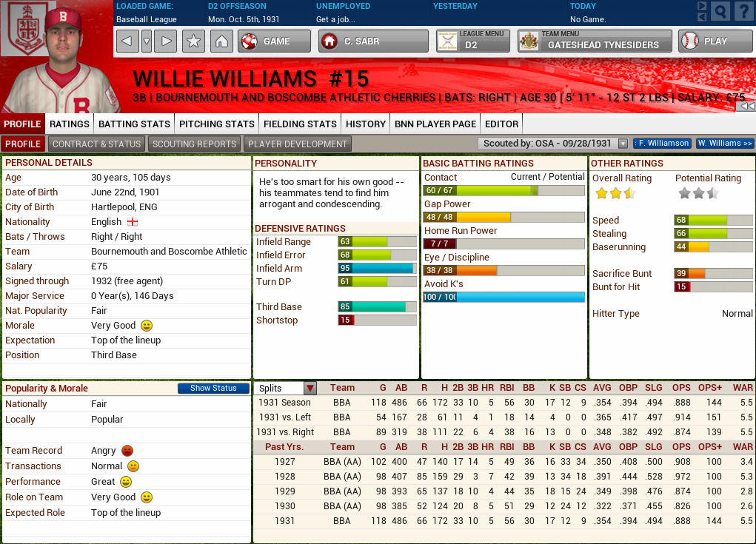Open the Splits dropdown above the stats table
Viewport: 756px width, 544px height.
310,387
